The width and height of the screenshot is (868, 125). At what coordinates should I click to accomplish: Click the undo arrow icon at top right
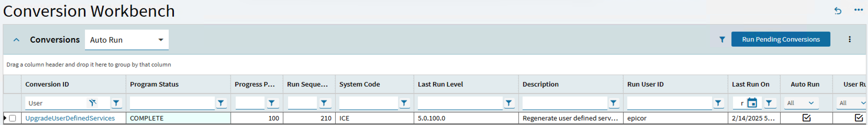pos(838,11)
